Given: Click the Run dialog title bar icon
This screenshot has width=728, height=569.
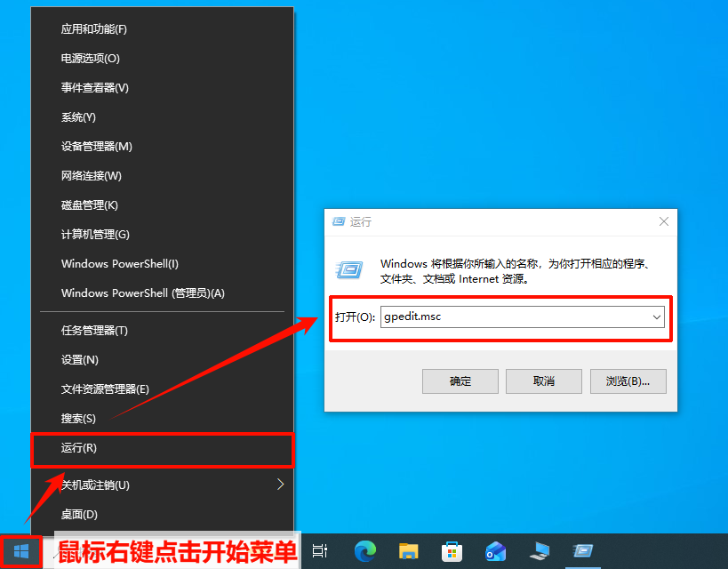Looking at the screenshot, I should point(338,221).
